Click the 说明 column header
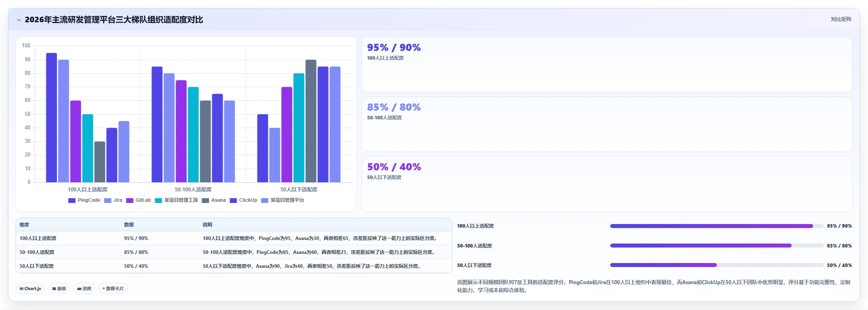Screen dimensions: 868x310 click(x=207, y=225)
